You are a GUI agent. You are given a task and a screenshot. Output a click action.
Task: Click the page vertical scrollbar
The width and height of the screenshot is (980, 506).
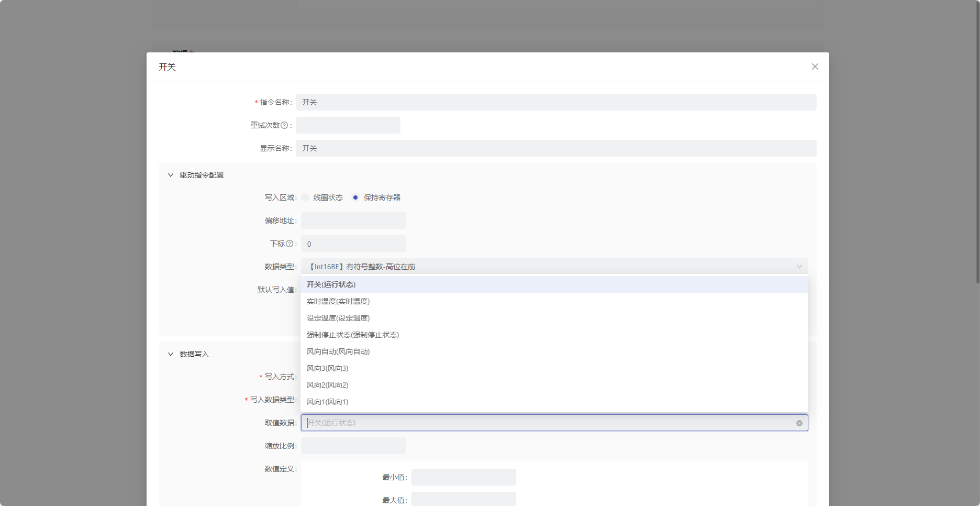977,141
